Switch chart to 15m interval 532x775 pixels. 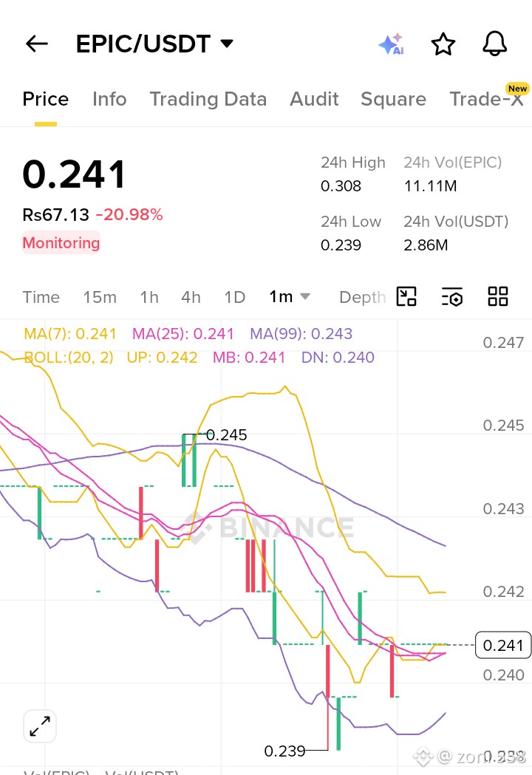point(100,297)
